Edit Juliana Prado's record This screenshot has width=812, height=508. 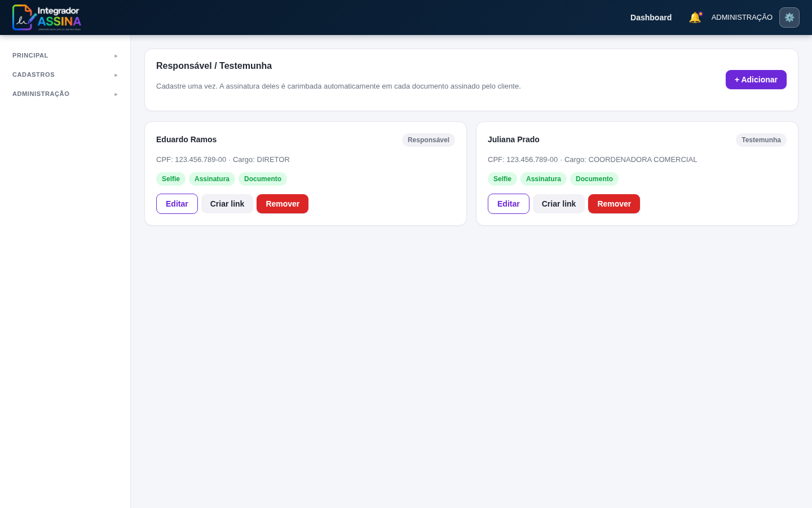pyautogui.click(x=509, y=204)
